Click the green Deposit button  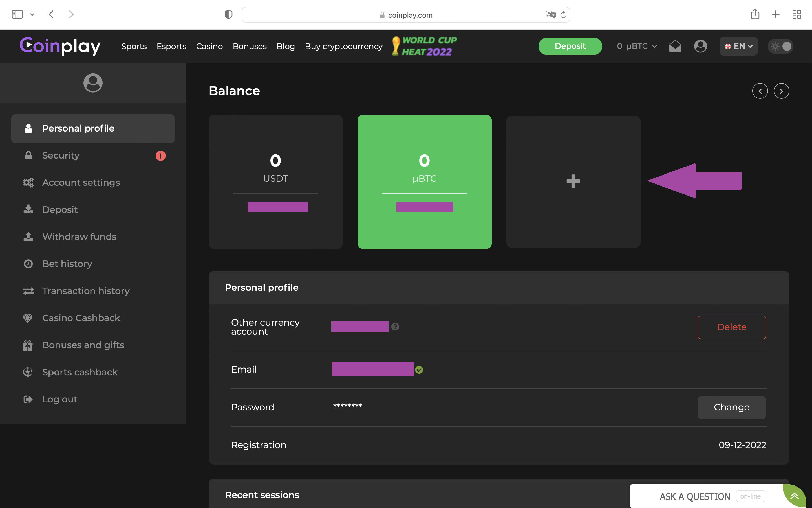point(570,46)
